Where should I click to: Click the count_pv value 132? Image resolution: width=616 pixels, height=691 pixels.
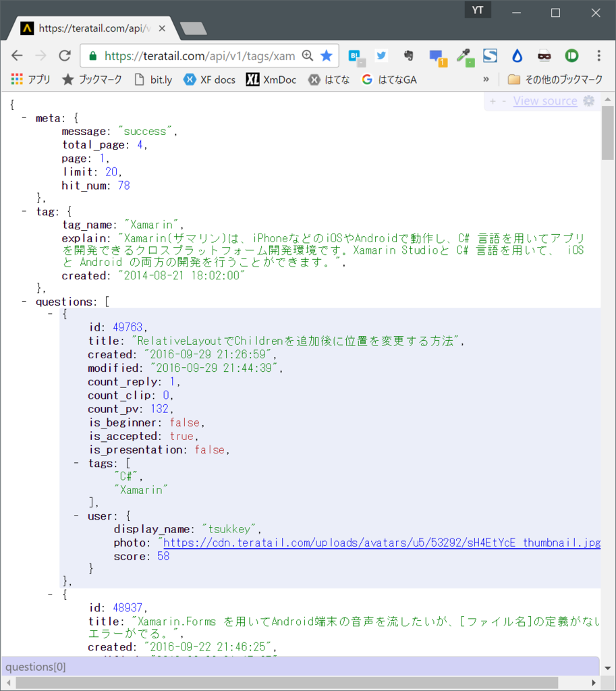click(159, 409)
